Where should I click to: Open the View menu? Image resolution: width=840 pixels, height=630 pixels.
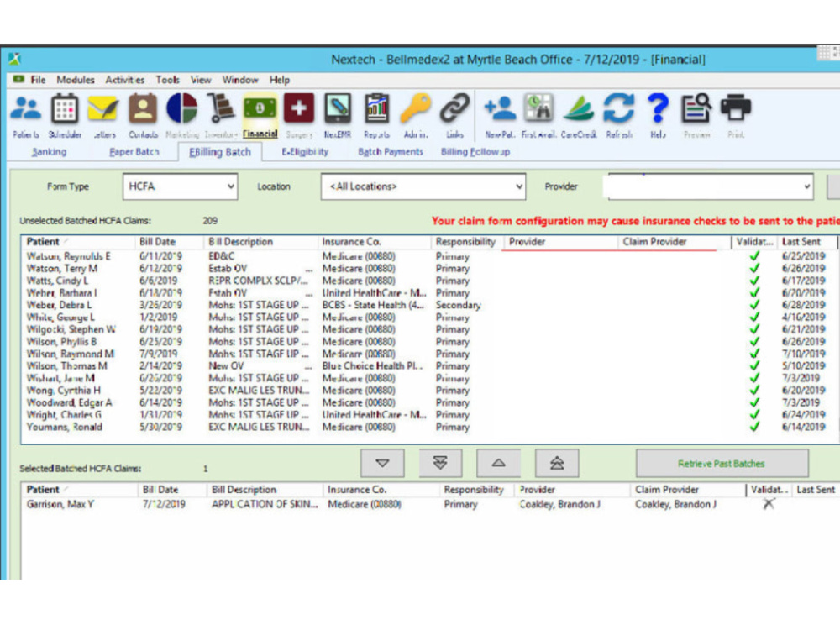click(201, 80)
